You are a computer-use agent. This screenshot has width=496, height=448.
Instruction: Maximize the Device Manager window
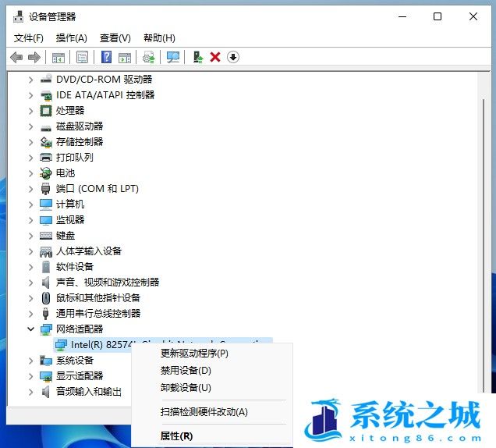438,16
